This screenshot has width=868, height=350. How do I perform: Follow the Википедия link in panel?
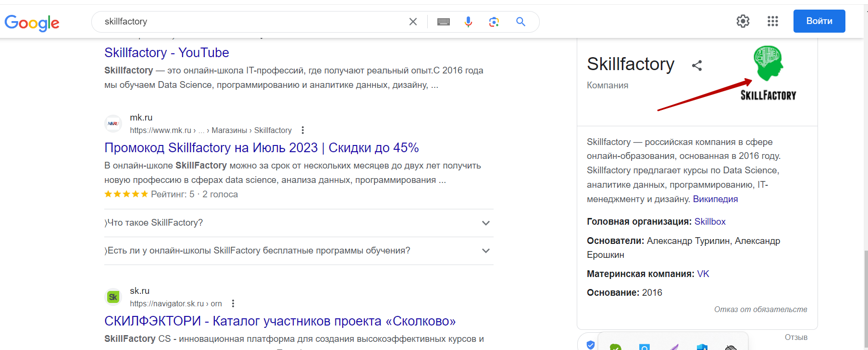715,199
